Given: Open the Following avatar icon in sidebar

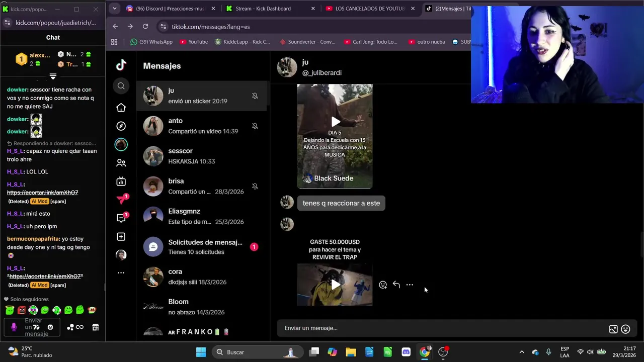Looking at the screenshot, I should (x=121, y=144).
